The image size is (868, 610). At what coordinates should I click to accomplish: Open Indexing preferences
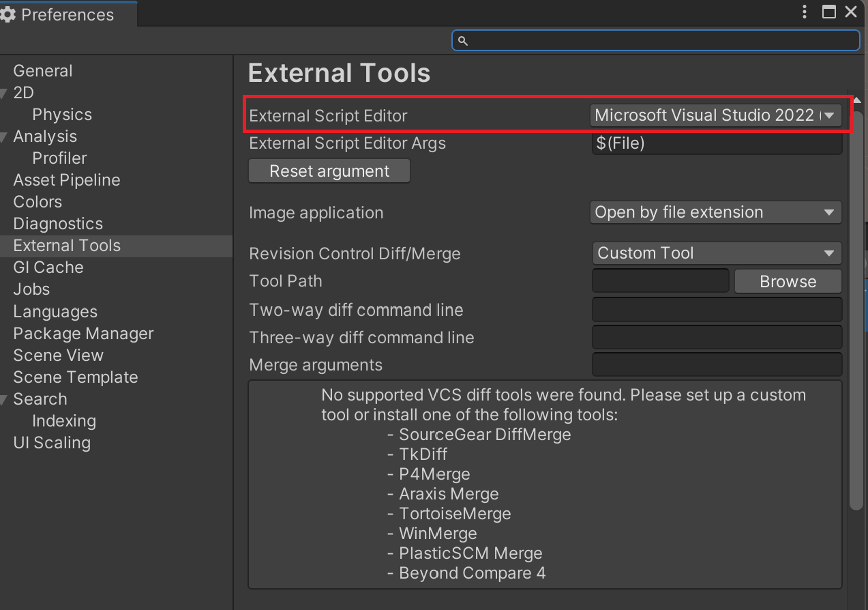coord(64,421)
